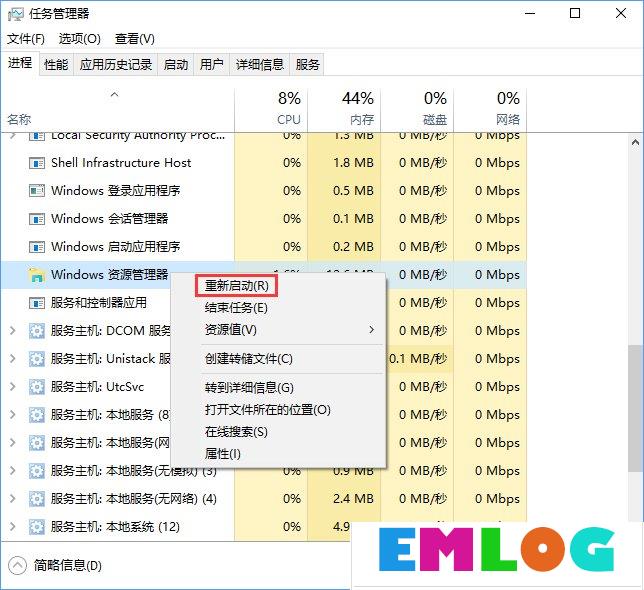Click the Windows 资源管理器 folder icon

[37, 275]
